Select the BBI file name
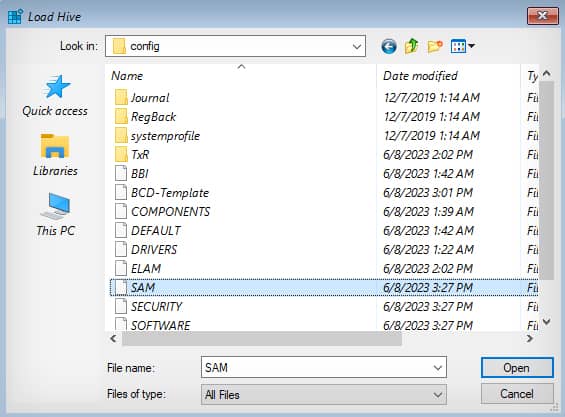565x417 pixels. (x=140, y=174)
